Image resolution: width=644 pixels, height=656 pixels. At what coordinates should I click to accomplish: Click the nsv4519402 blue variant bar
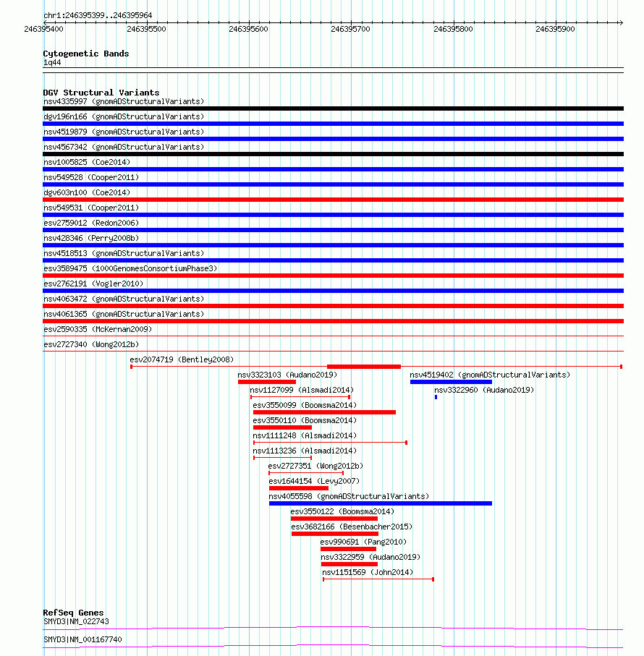point(451,382)
